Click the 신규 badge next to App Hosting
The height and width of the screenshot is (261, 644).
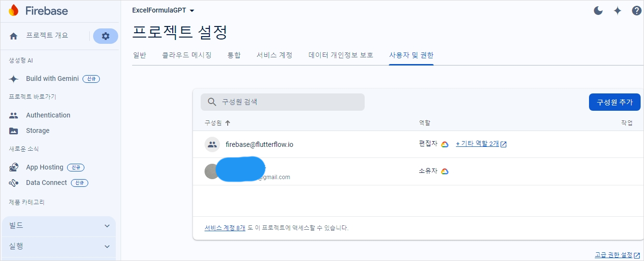[x=76, y=168]
